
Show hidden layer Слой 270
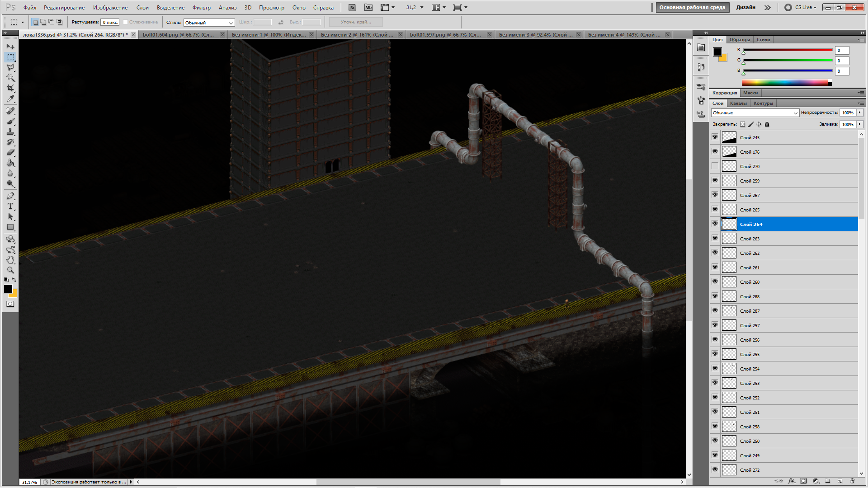715,166
